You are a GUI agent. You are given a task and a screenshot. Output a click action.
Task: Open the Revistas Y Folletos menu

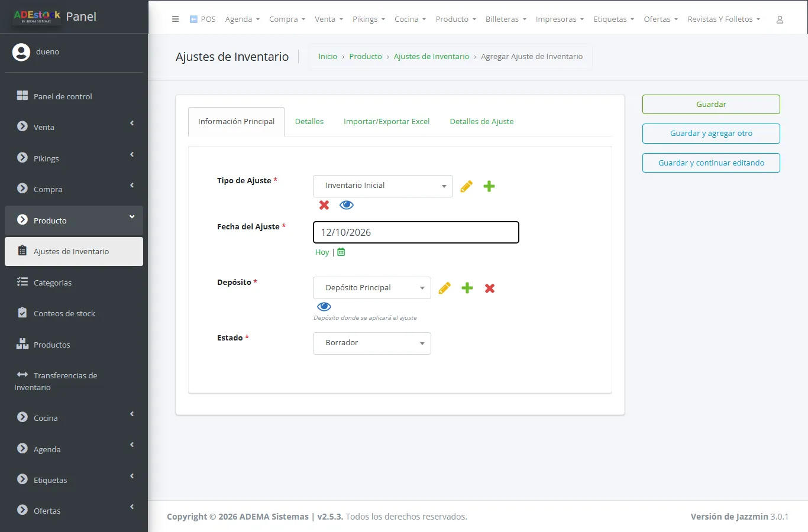click(723, 20)
